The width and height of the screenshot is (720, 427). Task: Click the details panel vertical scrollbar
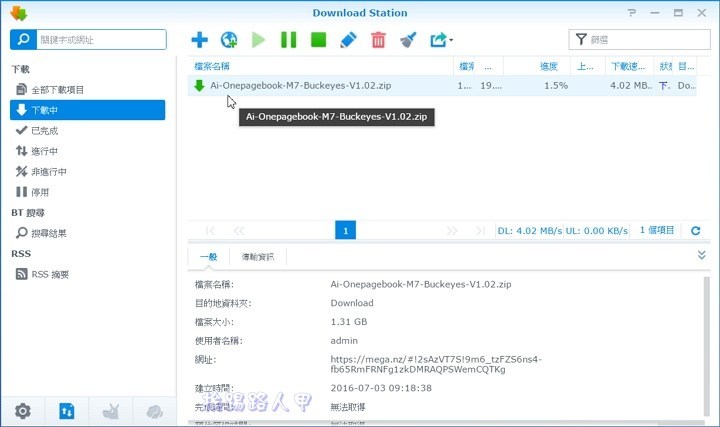point(707,347)
